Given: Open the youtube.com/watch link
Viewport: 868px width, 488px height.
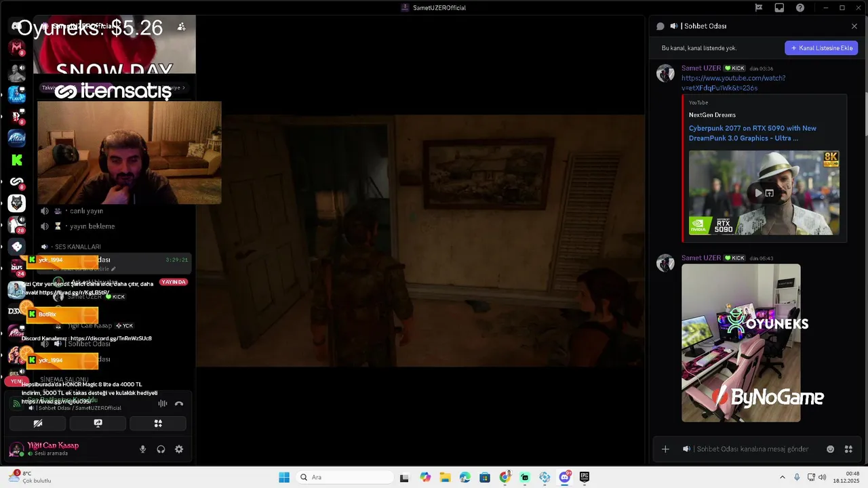Looking at the screenshot, I should (733, 83).
